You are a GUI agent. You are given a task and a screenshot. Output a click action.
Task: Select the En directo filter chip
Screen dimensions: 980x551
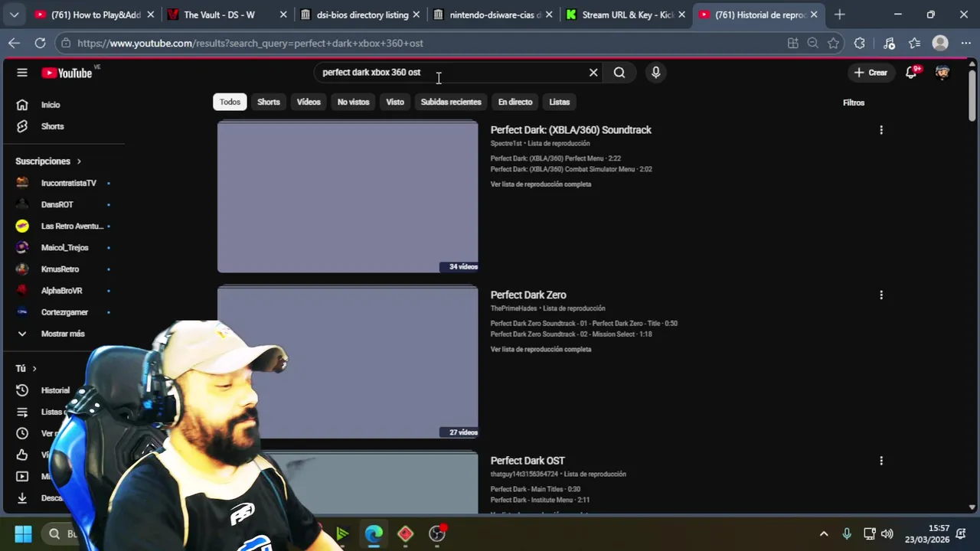(x=515, y=102)
